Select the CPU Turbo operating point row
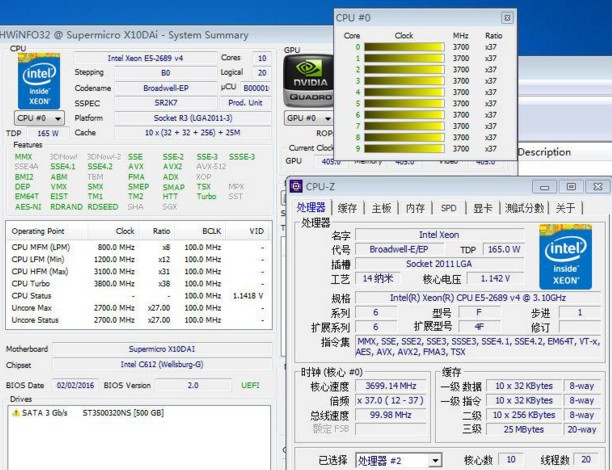612x470 pixels. point(139,283)
